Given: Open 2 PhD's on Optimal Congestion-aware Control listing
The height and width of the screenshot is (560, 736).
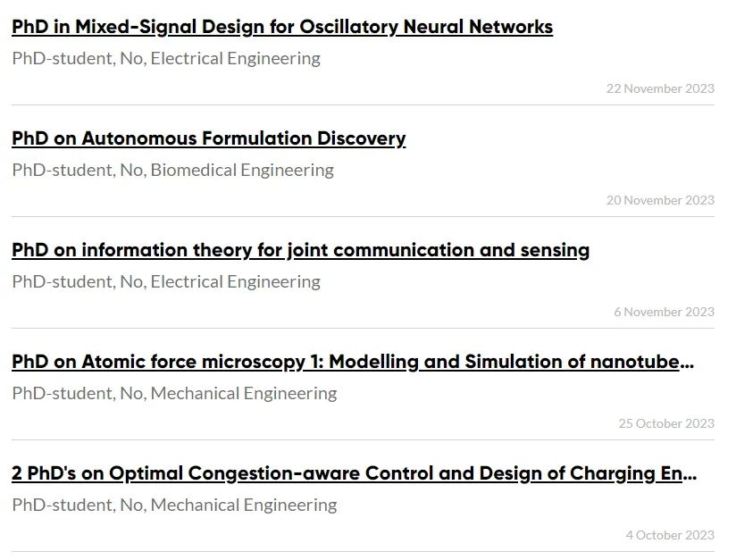Looking at the screenshot, I should [x=354, y=473].
